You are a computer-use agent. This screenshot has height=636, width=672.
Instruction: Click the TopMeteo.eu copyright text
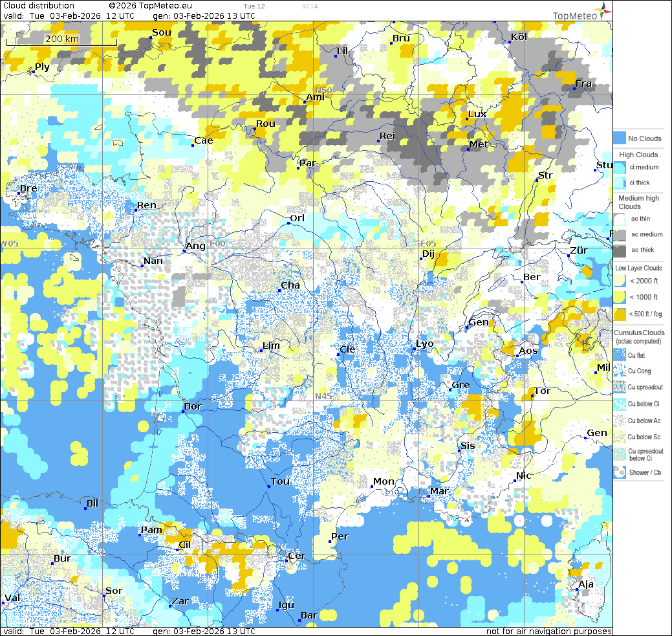(x=150, y=6)
